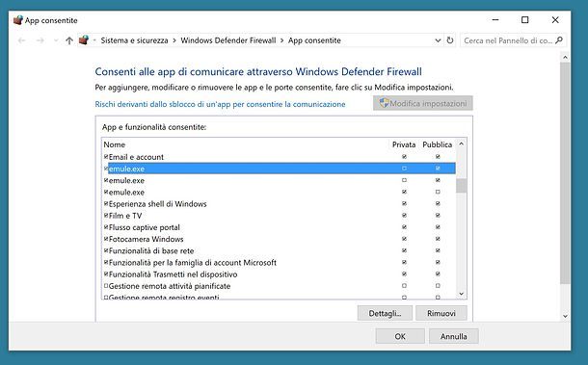Maximize the App consentite window
588x365 pixels.
tap(525, 20)
